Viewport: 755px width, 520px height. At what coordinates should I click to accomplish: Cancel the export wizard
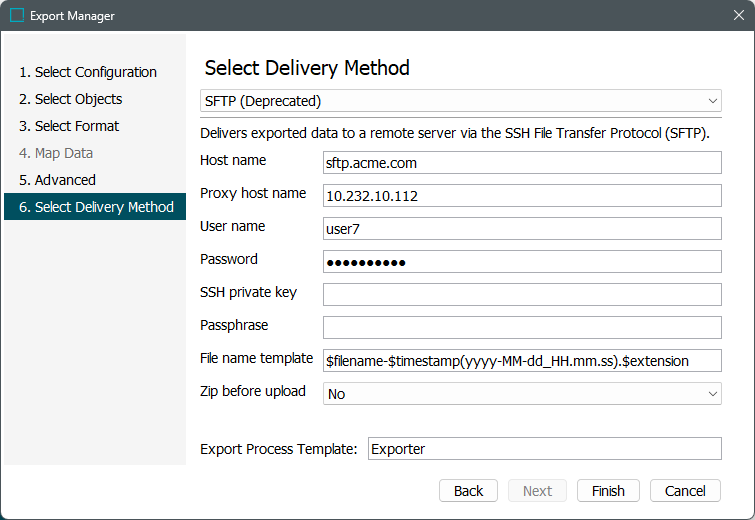click(x=685, y=491)
